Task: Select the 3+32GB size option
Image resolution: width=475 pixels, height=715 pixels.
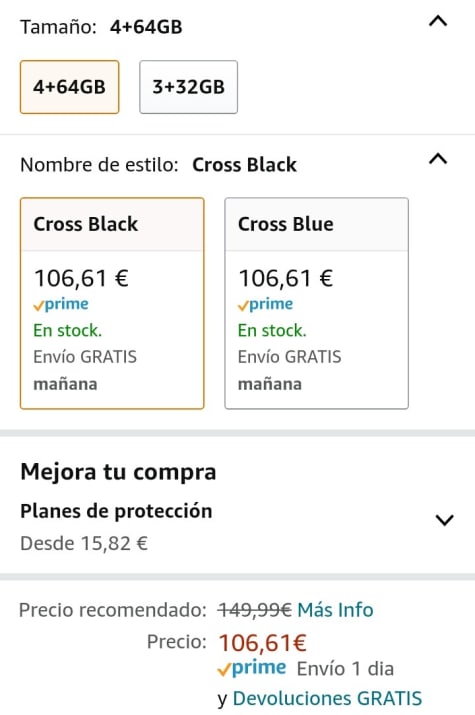Action: click(x=188, y=87)
